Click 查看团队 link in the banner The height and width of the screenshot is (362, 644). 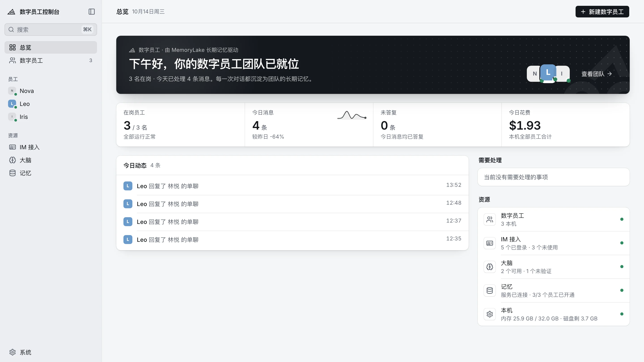coord(597,74)
